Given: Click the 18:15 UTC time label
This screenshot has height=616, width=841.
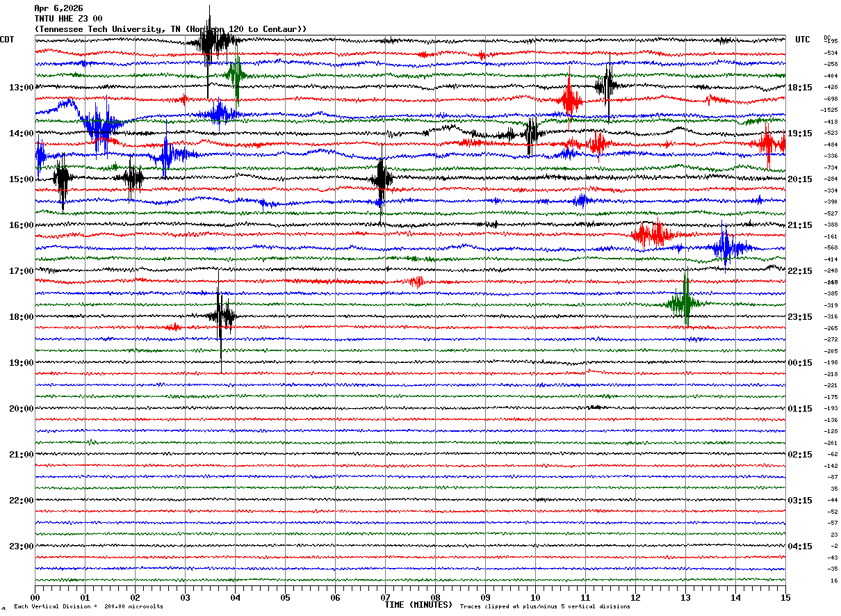Looking at the screenshot, I should (799, 88).
